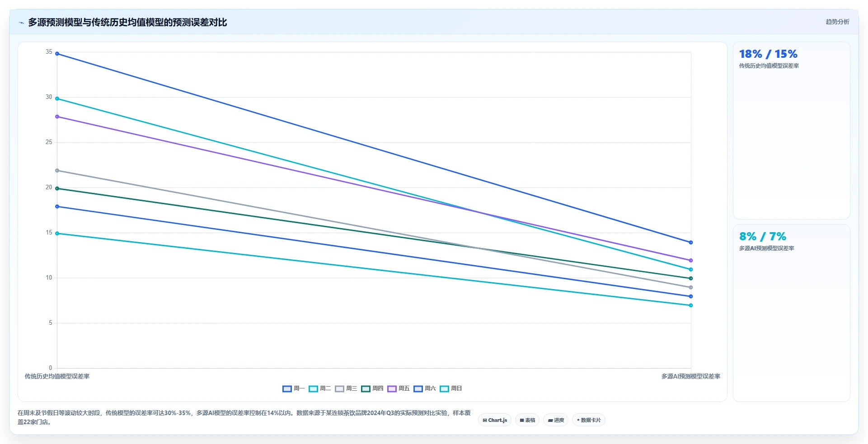Viewport: 868px width, 444px height.
Task: Click the 18% / 15% stat card
Action: (x=791, y=131)
